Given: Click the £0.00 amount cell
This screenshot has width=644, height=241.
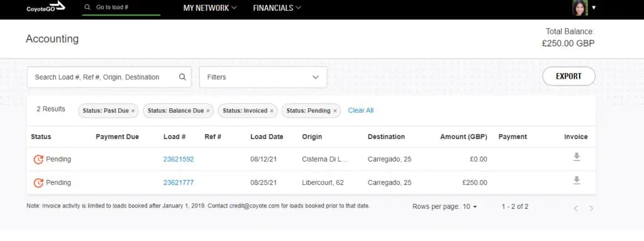Looking at the screenshot, I should click(479, 159).
